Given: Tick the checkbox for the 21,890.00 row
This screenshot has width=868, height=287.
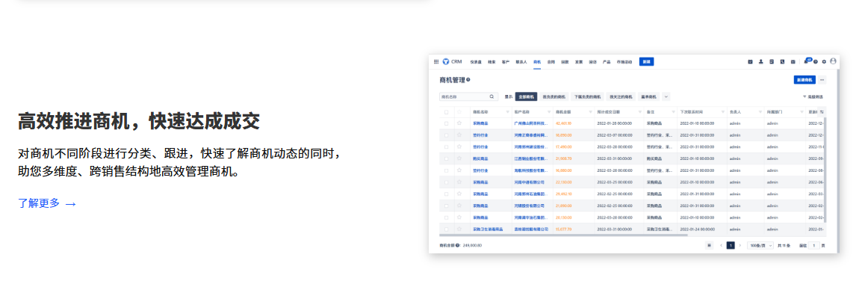Looking at the screenshot, I should pos(447,206).
